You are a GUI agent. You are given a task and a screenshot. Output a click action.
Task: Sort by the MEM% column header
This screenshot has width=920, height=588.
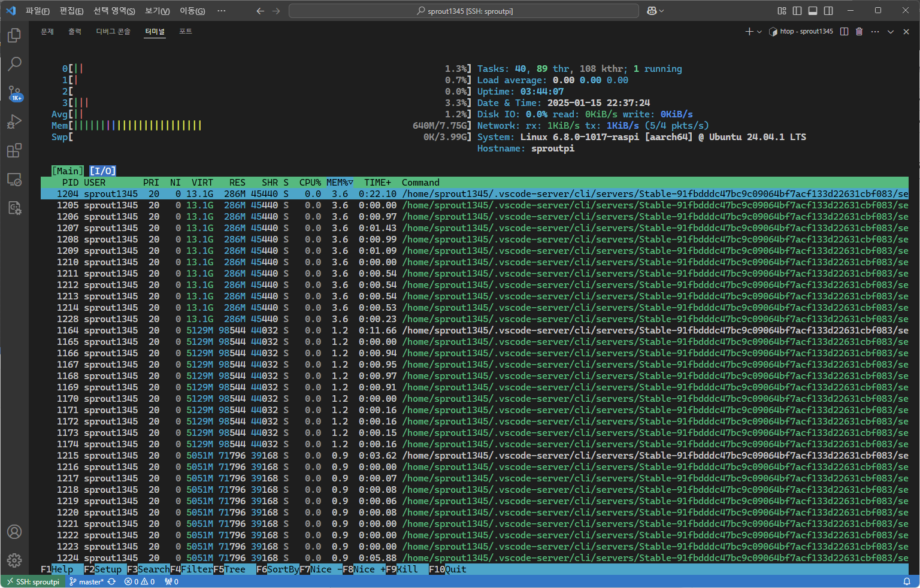coord(340,183)
